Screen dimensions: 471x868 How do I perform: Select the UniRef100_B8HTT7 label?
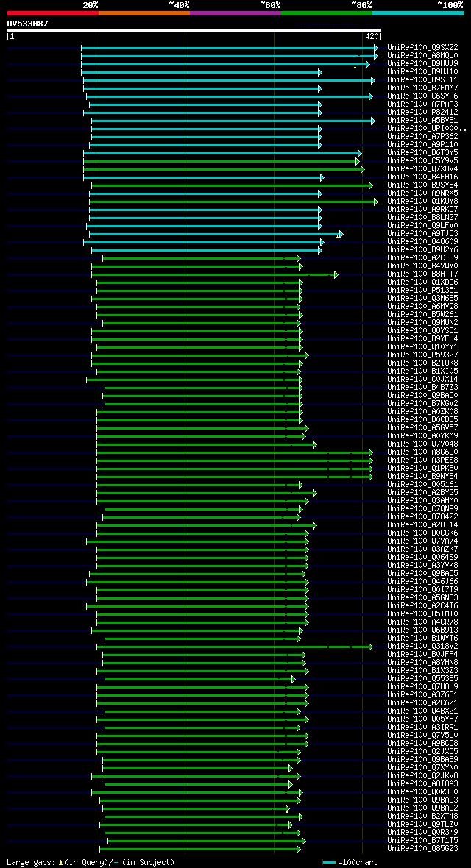[x=422, y=274]
